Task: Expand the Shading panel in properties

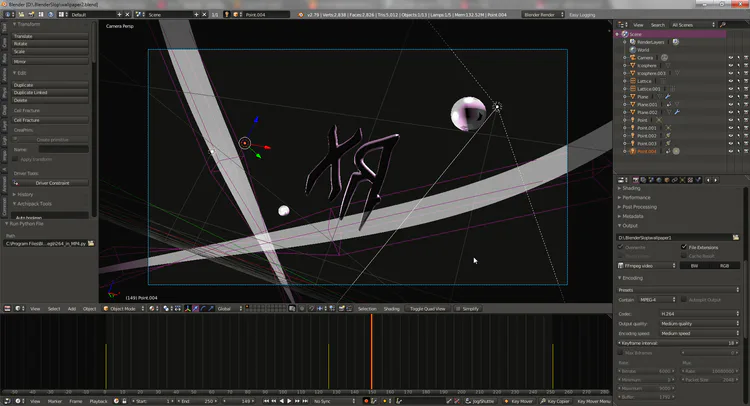Action: pos(629,188)
